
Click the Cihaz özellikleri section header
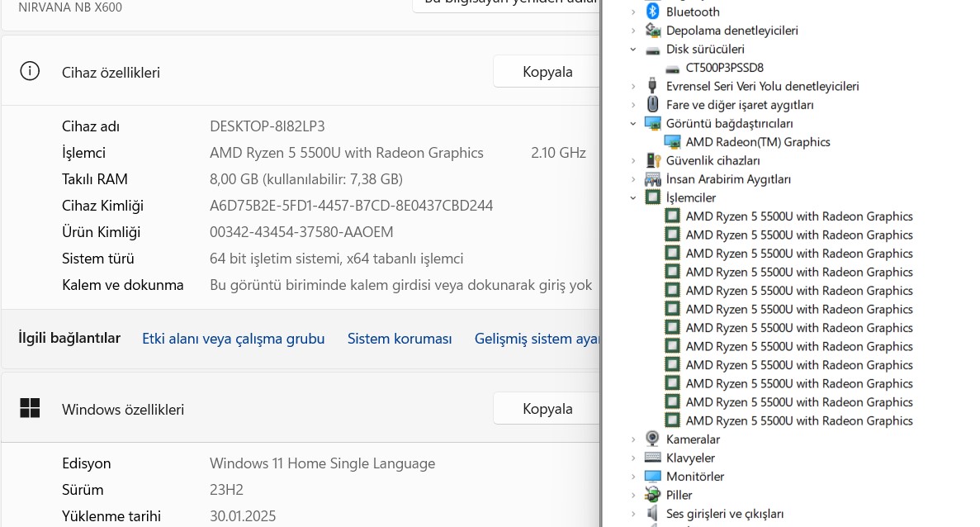point(111,73)
